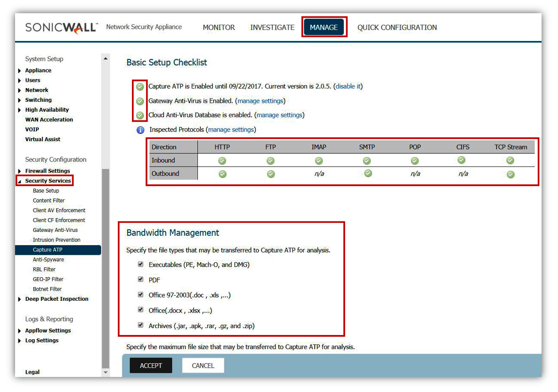Toggle Office 97-2003 (.doc, .xls) checkbox
Screen dimensions: 558x392
[141, 294]
